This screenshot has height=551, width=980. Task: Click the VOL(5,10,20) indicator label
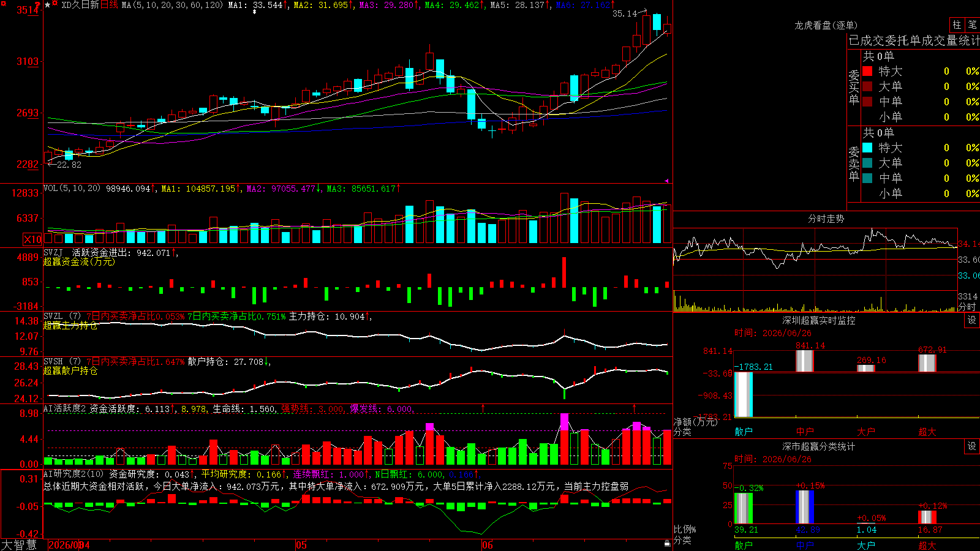72,189
